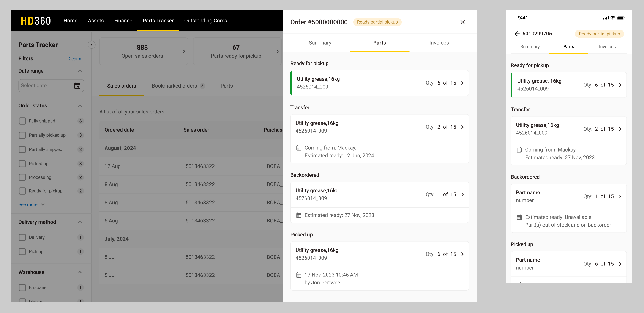Viewport: 644px width, 313px height.
Task: Open the mobile Summary tab
Action: 530,47
